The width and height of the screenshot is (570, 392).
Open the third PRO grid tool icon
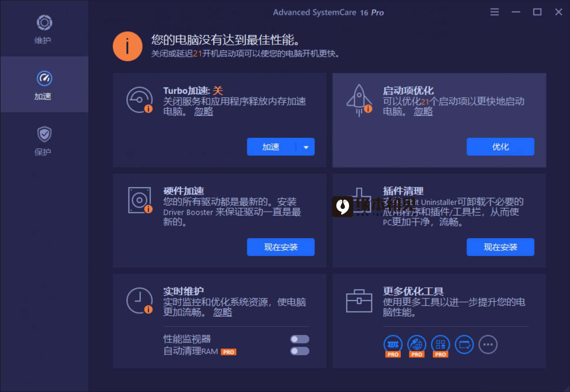point(441,346)
